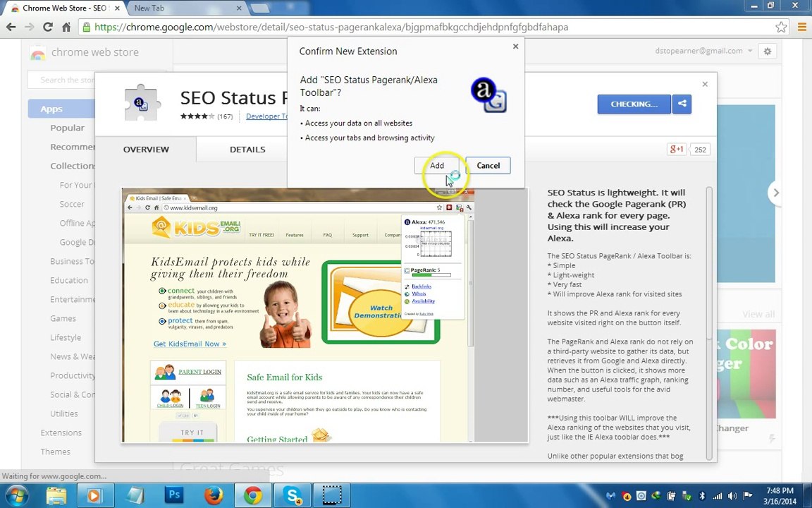Open the Action Center flag icon
The width and height of the screenshot is (812, 508).
[748, 496]
